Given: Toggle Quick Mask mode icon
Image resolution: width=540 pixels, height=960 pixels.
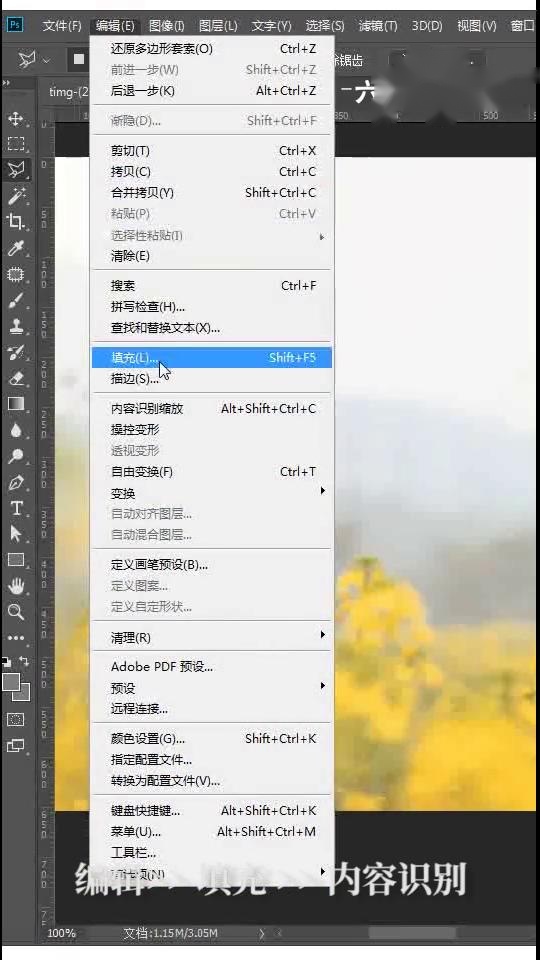Looking at the screenshot, I should pos(16,719).
